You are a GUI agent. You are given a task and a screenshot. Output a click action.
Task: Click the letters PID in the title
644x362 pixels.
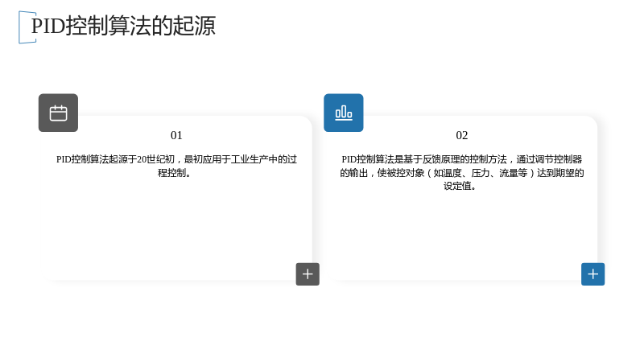coord(48,26)
